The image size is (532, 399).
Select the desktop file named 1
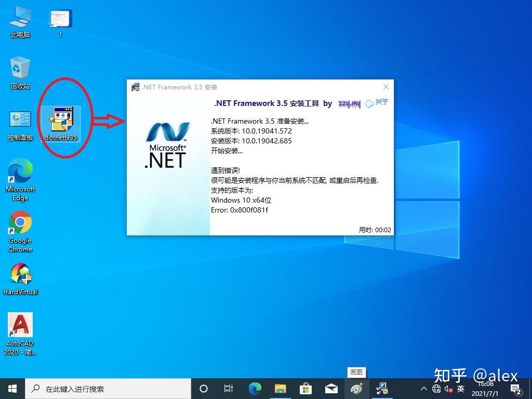click(x=60, y=23)
